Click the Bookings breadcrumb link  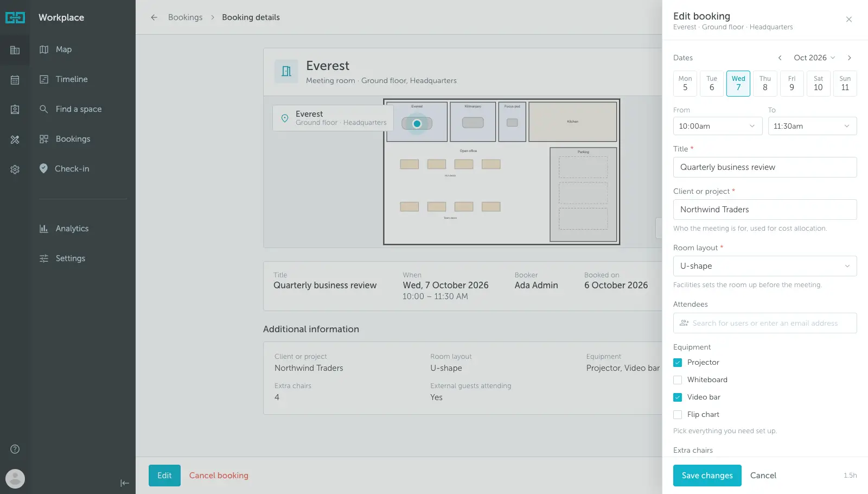[x=185, y=17]
